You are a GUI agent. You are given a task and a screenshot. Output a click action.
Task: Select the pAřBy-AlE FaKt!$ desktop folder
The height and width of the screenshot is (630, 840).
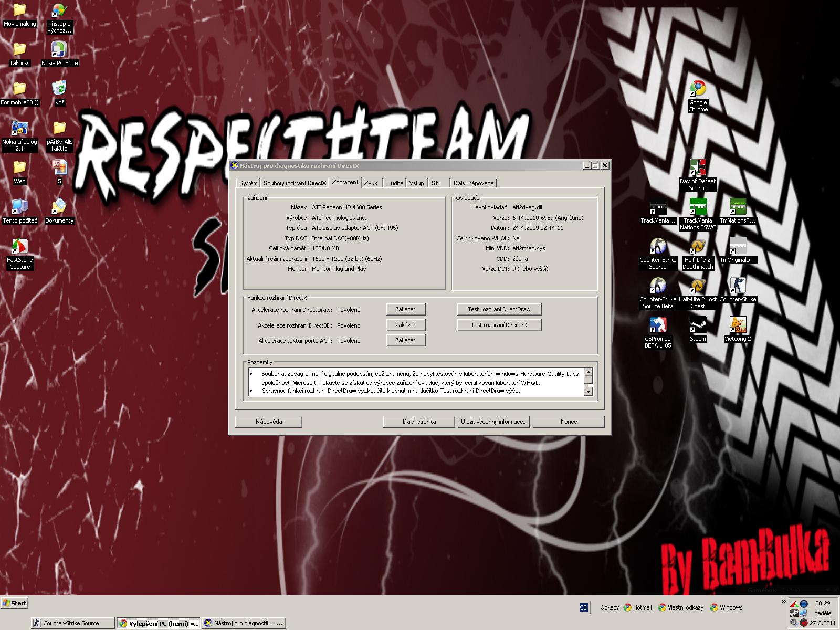[59, 136]
